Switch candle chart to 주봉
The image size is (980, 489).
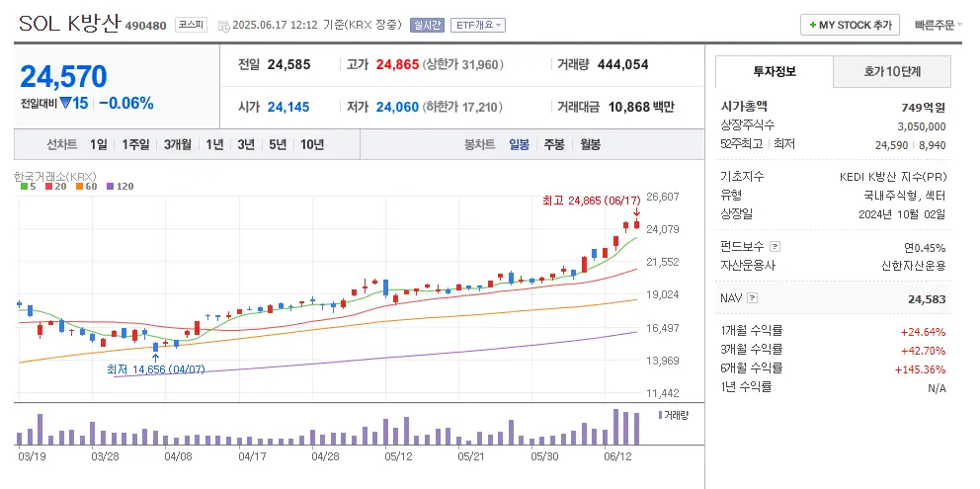point(553,144)
